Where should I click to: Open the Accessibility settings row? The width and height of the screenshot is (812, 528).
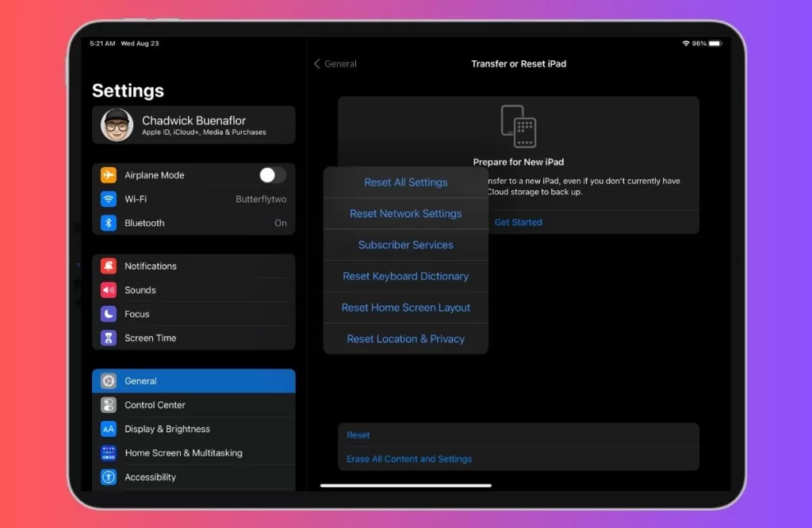pyautogui.click(x=193, y=476)
